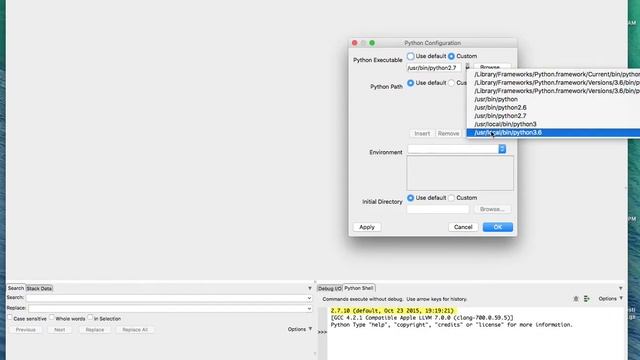Choose /usr/bin/python2.7 from the list
The width and height of the screenshot is (640, 360).
tap(553, 116)
